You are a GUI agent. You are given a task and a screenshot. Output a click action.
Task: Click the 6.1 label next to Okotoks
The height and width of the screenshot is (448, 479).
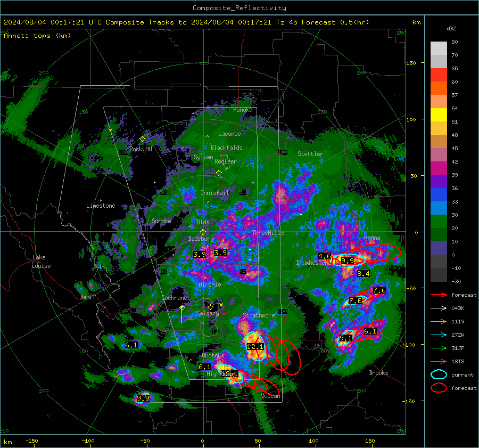click(204, 366)
